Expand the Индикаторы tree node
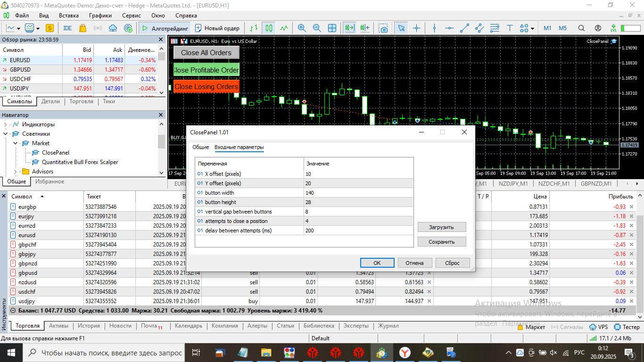644x362 pixels. [x=6, y=124]
